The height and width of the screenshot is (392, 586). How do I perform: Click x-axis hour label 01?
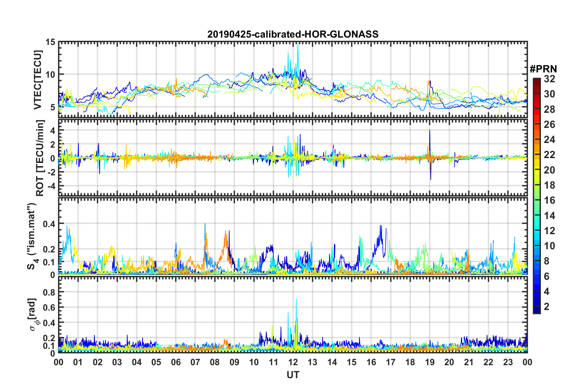coord(78,362)
